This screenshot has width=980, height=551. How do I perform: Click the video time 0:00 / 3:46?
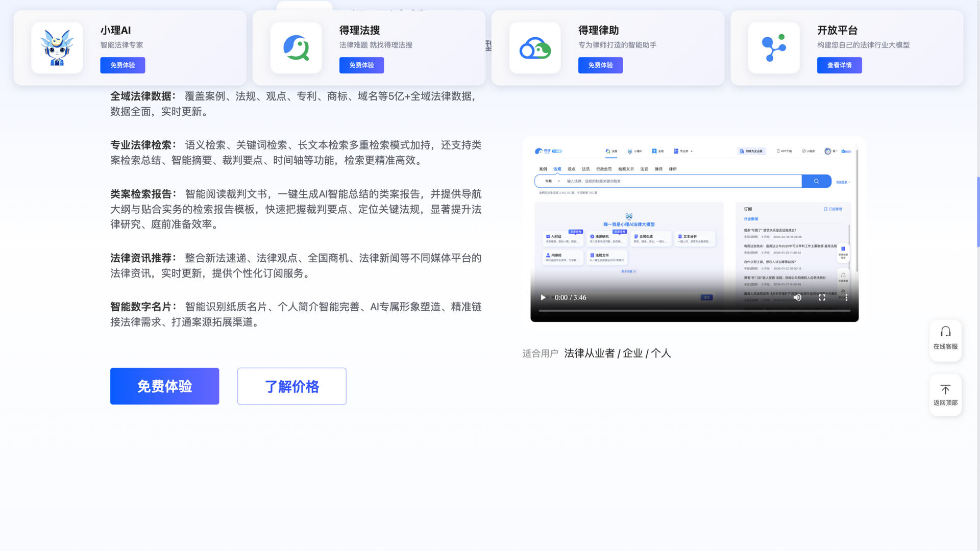click(570, 297)
